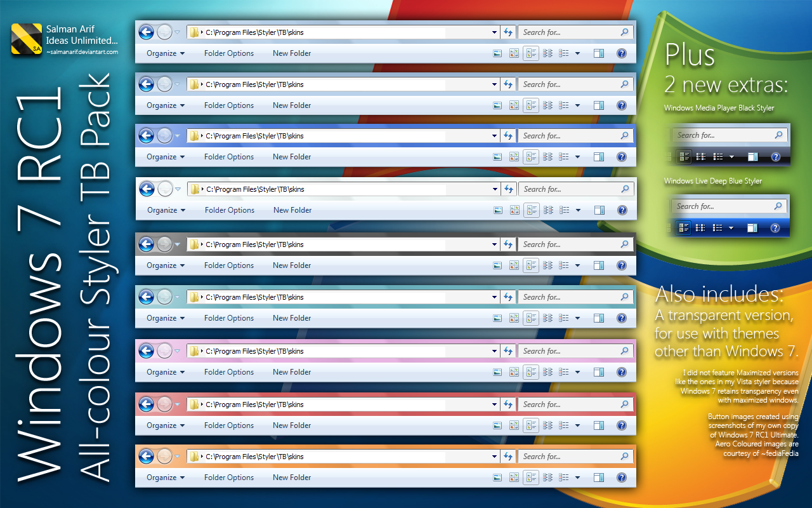Switch to Tiles view on the second window
Viewport: 812px width, 508px height.
(514, 105)
